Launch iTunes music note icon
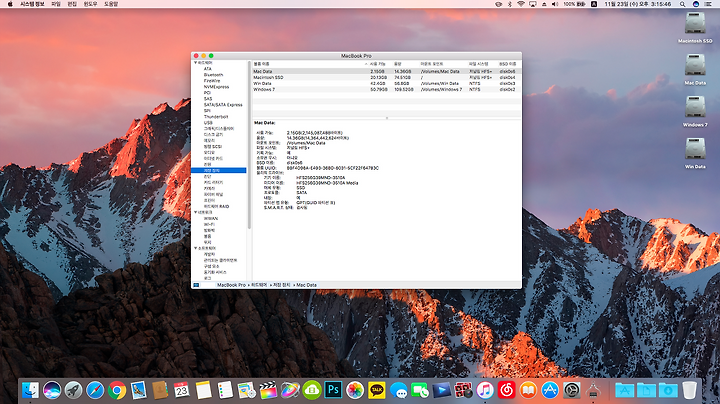The width and height of the screenshot is (720, 404). point(485,390)
